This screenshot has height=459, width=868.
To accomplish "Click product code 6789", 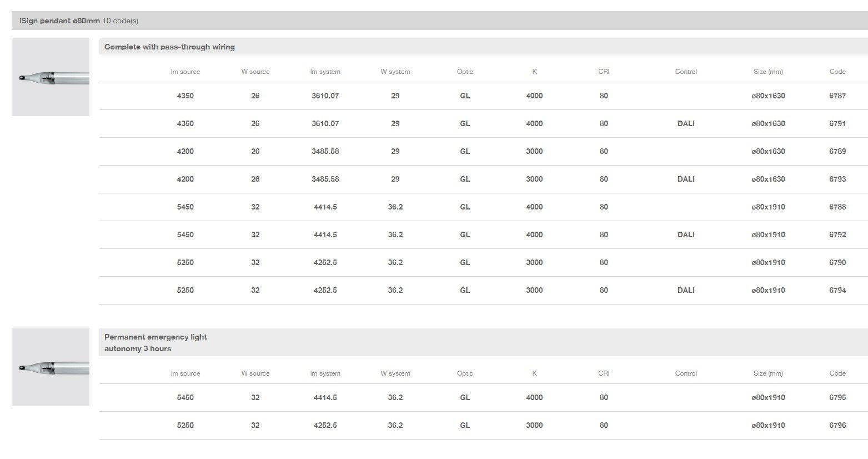I will click(837, 151).
